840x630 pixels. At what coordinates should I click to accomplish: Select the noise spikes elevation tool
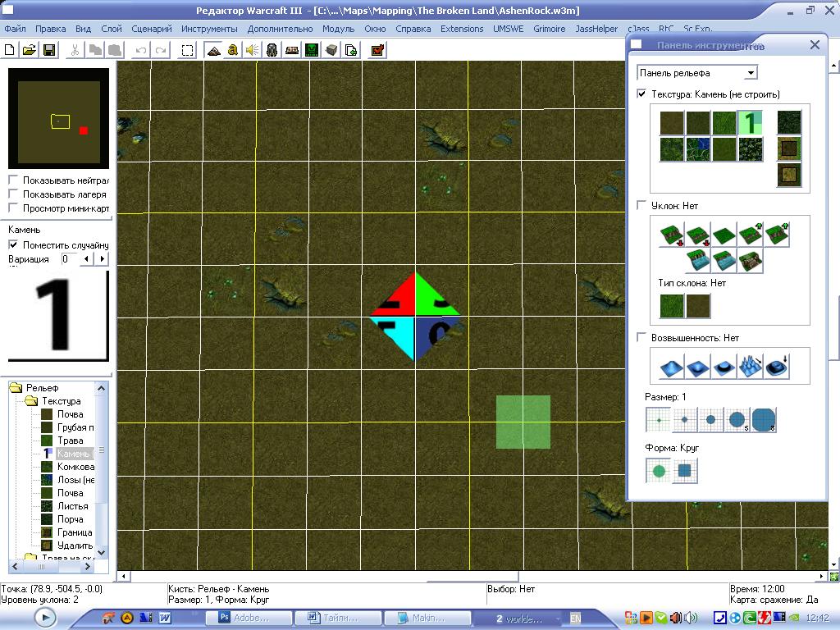[x=751, y=367]
